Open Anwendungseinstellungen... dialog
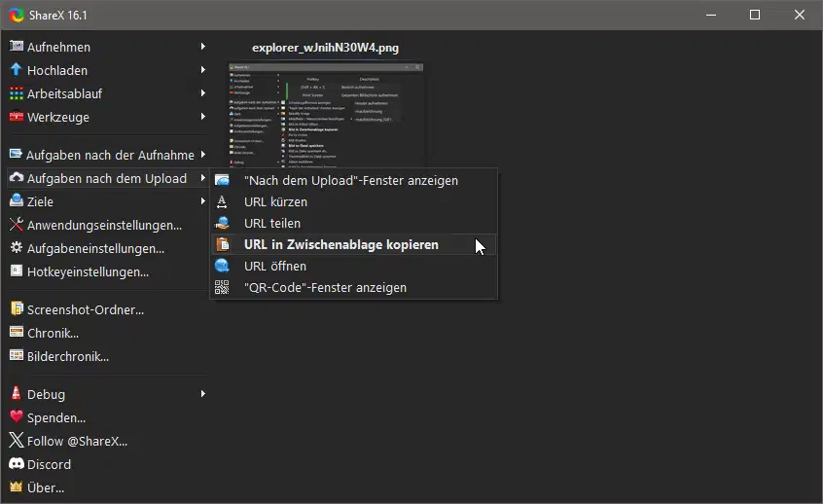This screenshot has height=504, width=823. [x=108, y=225]
